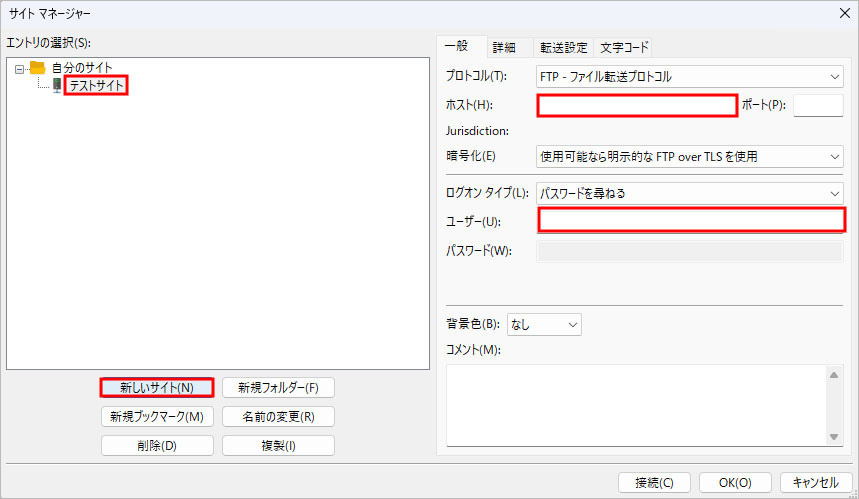Click the 新規フォルダー(F) button

click(x=278, y=388)
